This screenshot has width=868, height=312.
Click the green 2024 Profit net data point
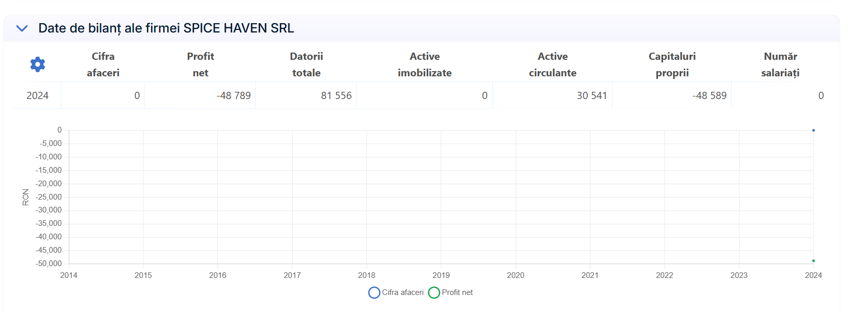[813, 261]
